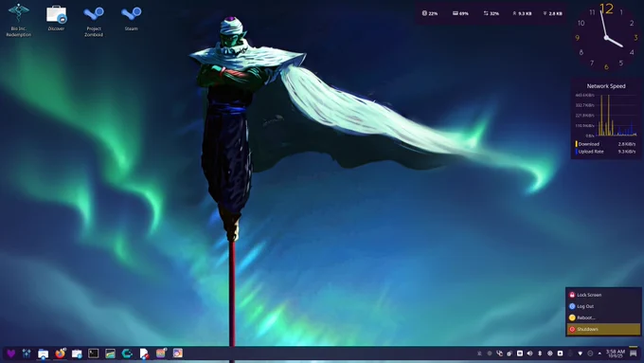Image resolution: width=644 pixels, height=363 pixels.
Task: Click the Network Speed widget title
Action: (606, 86)
